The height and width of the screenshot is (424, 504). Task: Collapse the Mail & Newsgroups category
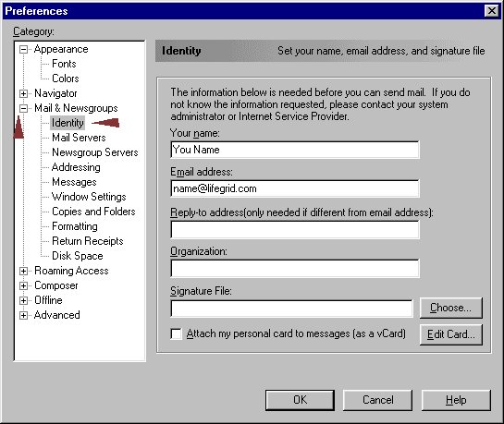(x=23, y=108)
